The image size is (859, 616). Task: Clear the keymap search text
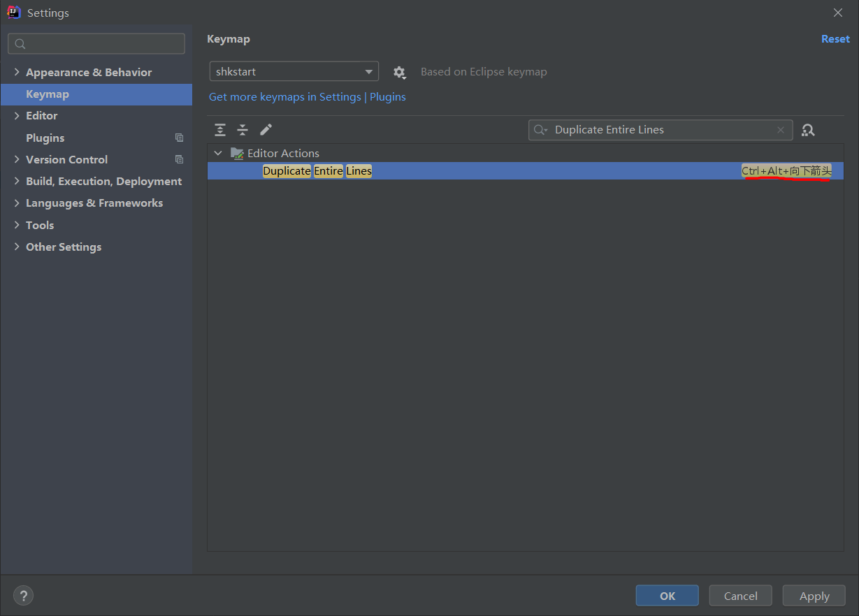[x=781, y=130]
